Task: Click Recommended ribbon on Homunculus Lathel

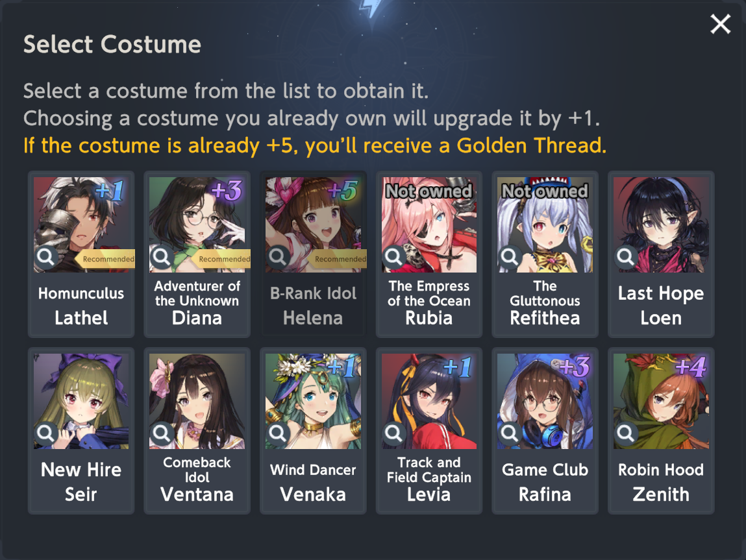Action: tap(106, 259)
